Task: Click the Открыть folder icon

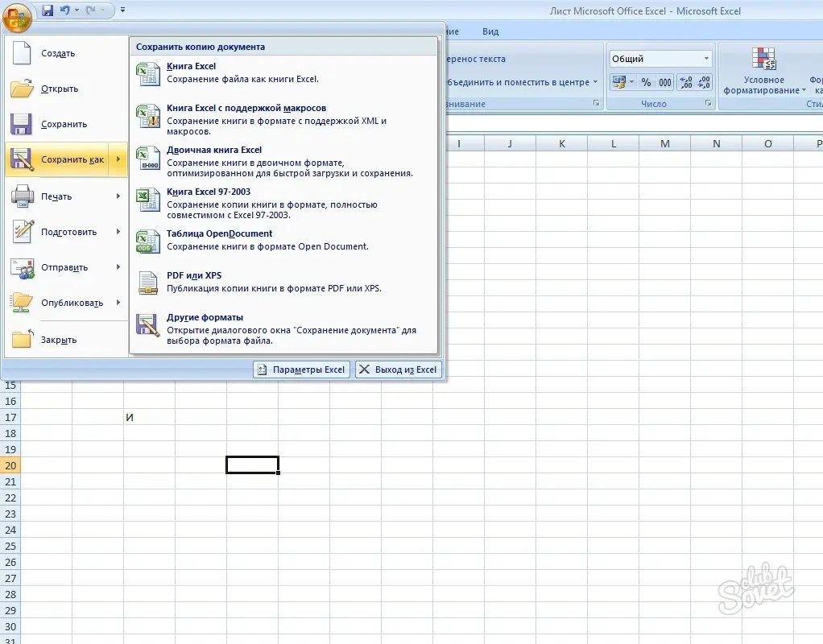Action: 22,89
